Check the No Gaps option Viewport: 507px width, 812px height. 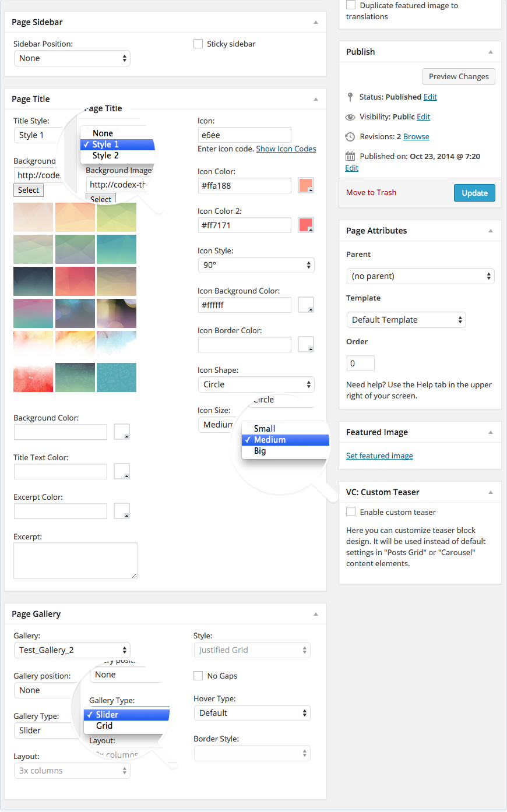(198, 676)
